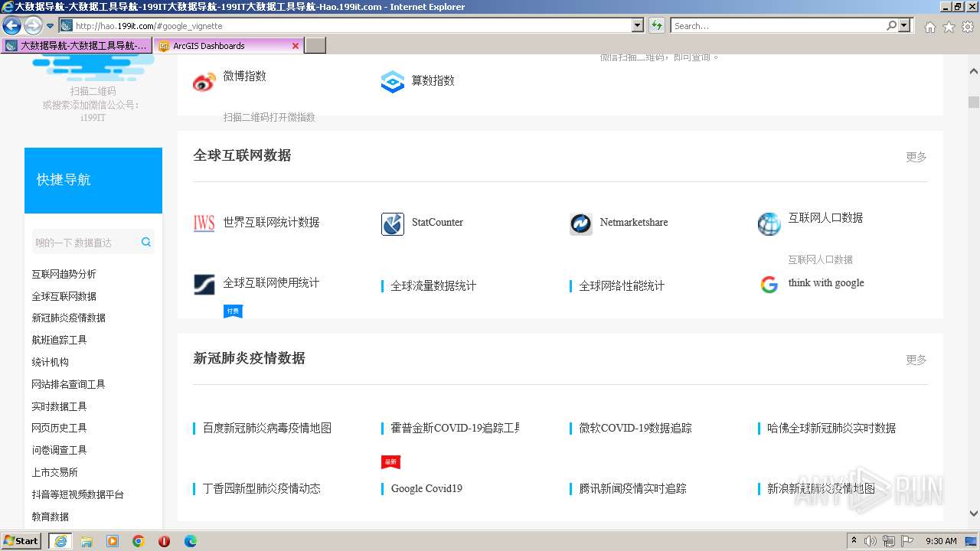Click the 互联网人口数据 globe icon

click(x=769, y=224)
